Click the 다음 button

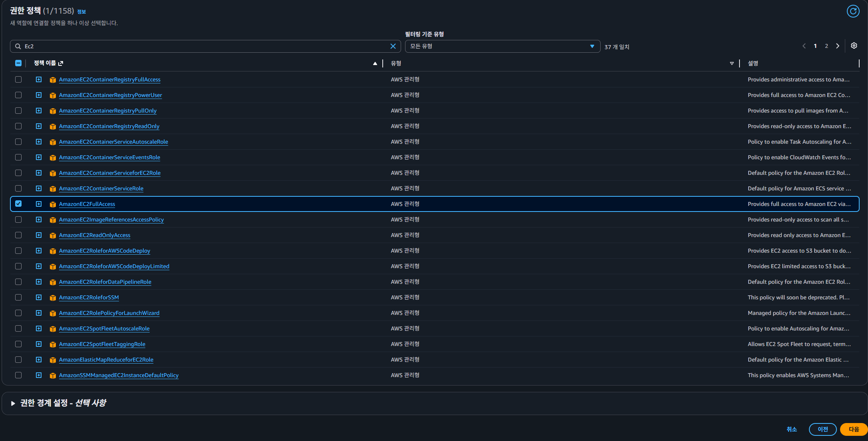click(854, 429)
